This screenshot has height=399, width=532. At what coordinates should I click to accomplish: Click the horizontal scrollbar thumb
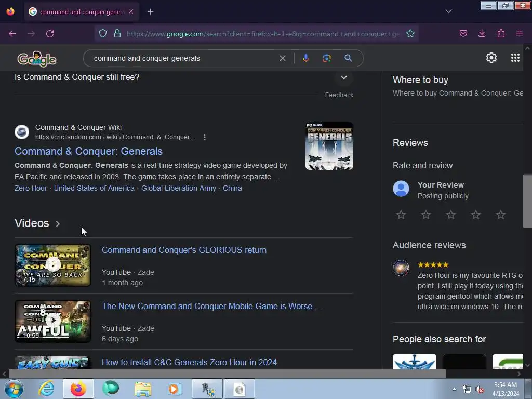pyautogui.click(x=227, y=374)
